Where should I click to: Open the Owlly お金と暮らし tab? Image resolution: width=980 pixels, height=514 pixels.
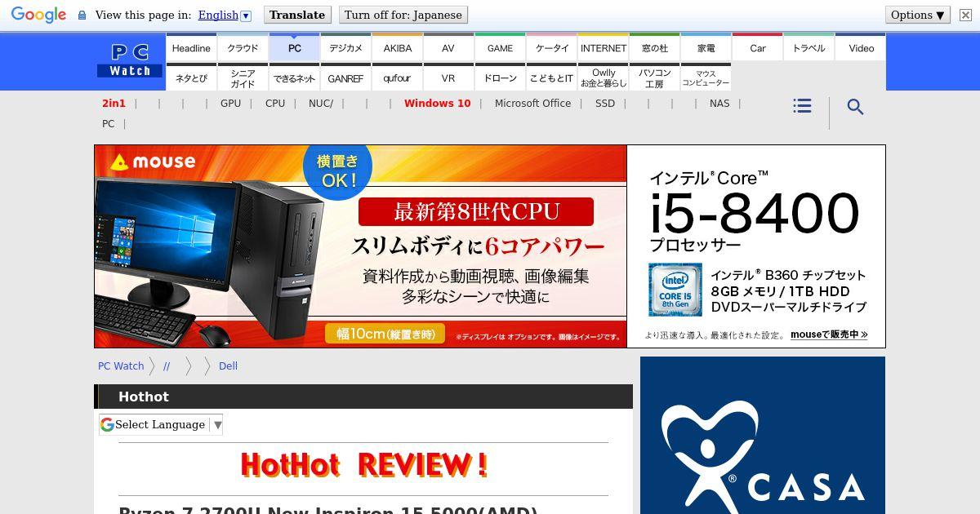point(603,78)
